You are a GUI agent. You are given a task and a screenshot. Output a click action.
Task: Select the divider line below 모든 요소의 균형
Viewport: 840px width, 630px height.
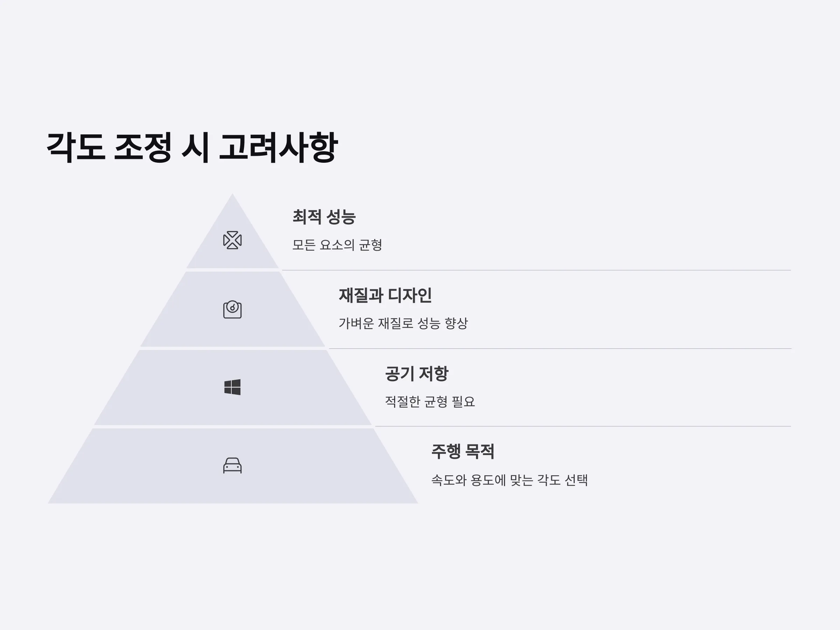coord(536,271)
